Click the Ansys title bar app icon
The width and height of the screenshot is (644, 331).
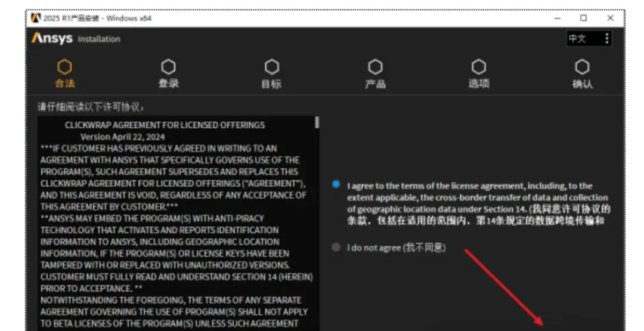tap(36, 18)
